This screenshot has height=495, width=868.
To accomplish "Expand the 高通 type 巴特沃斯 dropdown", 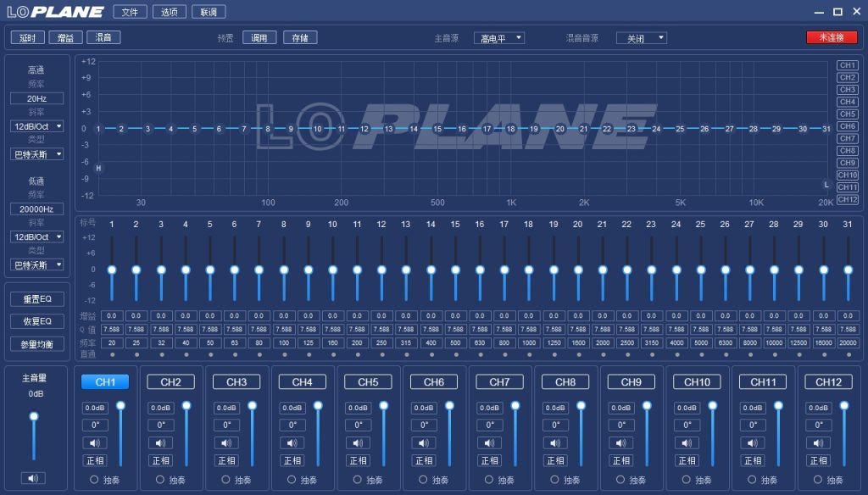I will tap(36, 154).
